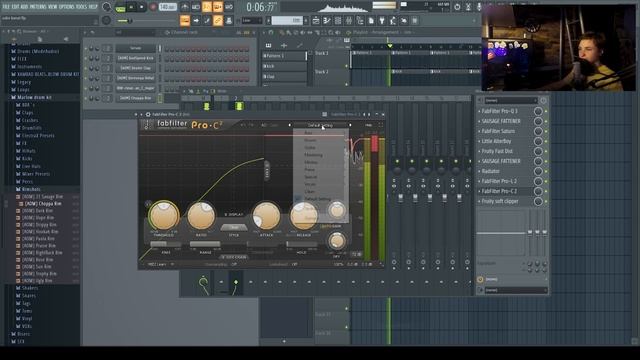Click Pro-C 2 previous preset arrow
The image size is (640, 360).
290,125
